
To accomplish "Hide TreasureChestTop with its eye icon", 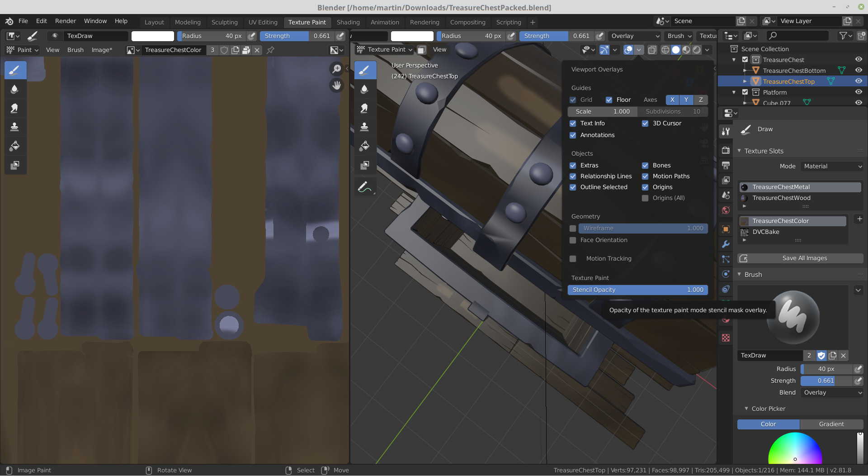I will [x=859, y=81].
